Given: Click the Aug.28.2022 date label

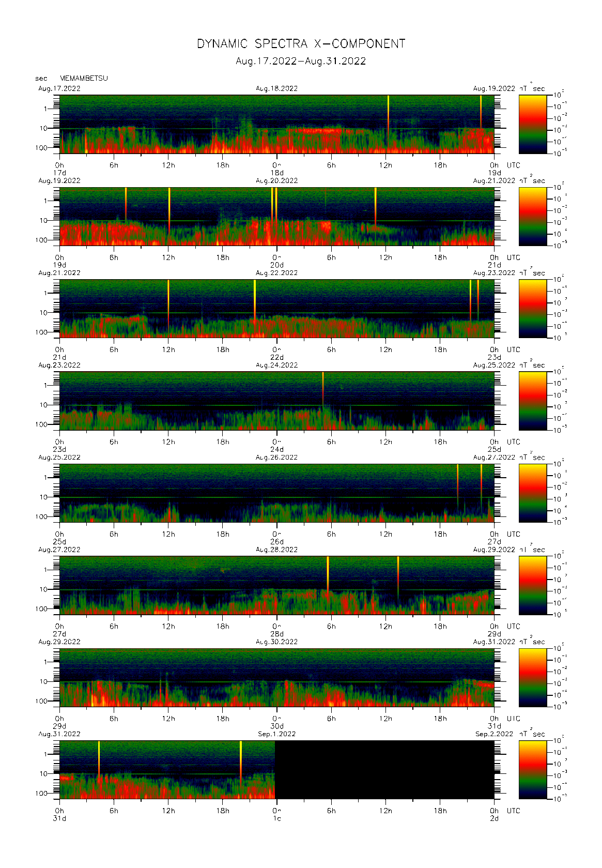Looking at the screenshot, I should (277, 550).
